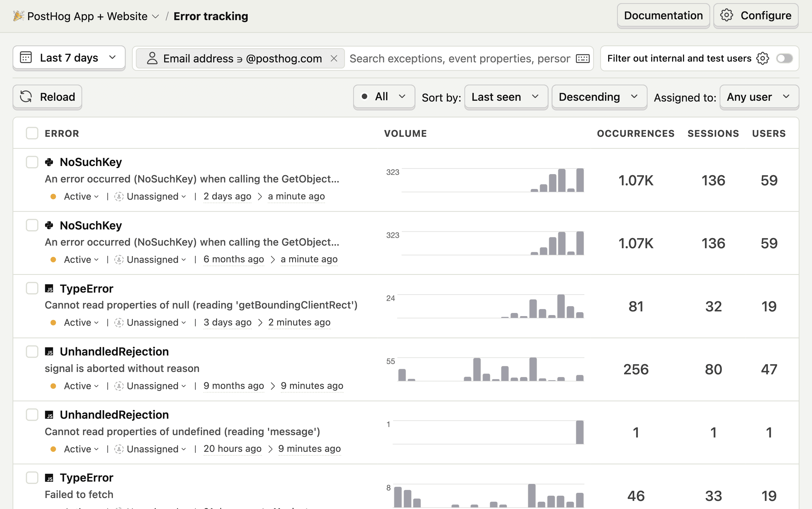This screenshot has width=812, height=509.
Task: Click the Configure button label
Action: [x=766, y=15]
